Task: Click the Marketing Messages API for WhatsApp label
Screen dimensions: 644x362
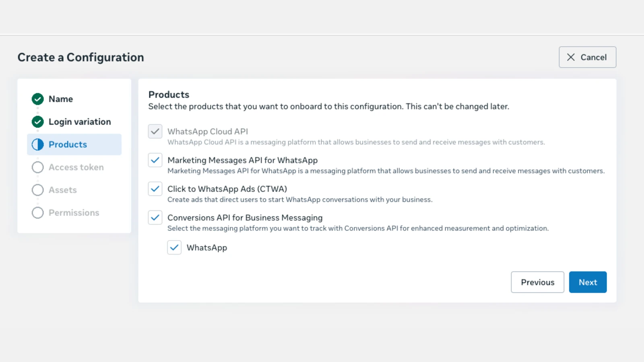Action: (x=243, y=160)
